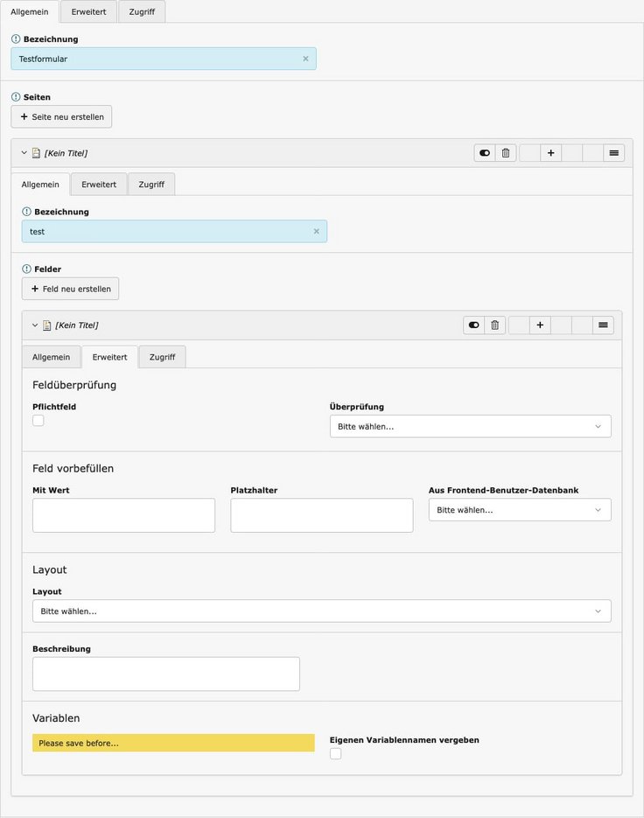Add new page record via plus icon
This screenshot has height=818, width=644.
coord(550,153)
